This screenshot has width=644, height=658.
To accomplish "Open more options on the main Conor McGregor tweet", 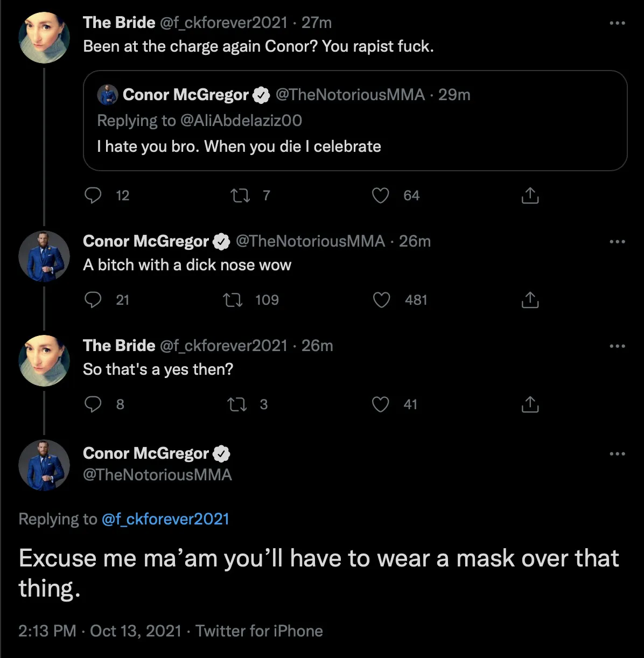I will [x=618, y=454].
